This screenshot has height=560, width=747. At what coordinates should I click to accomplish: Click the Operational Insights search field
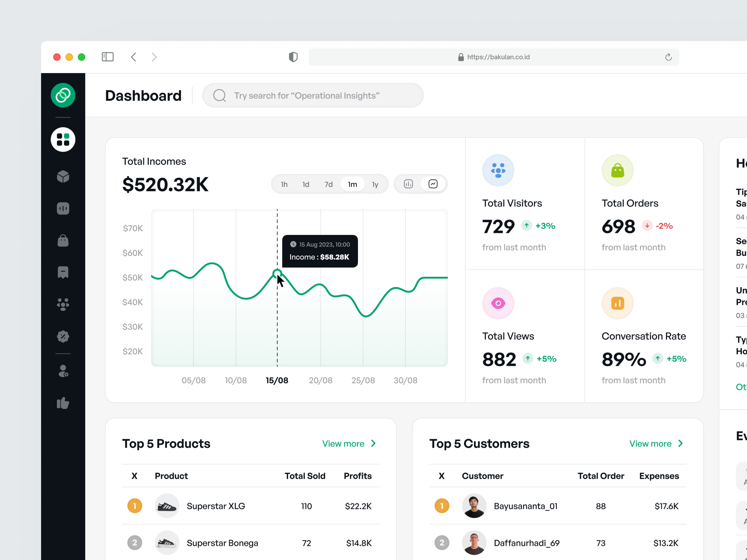pyautogui.click(x=312, y=96)
